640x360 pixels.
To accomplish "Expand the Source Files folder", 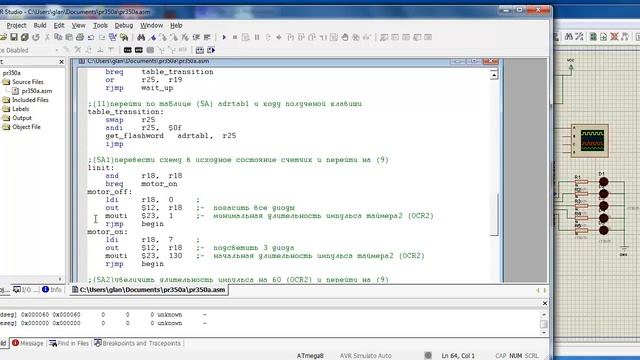I will point(27,82).
